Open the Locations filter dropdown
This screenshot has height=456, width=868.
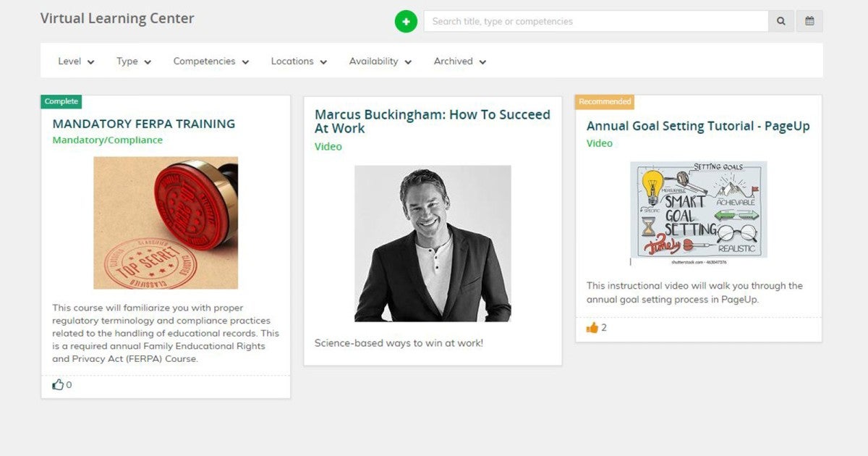[299, 62]
